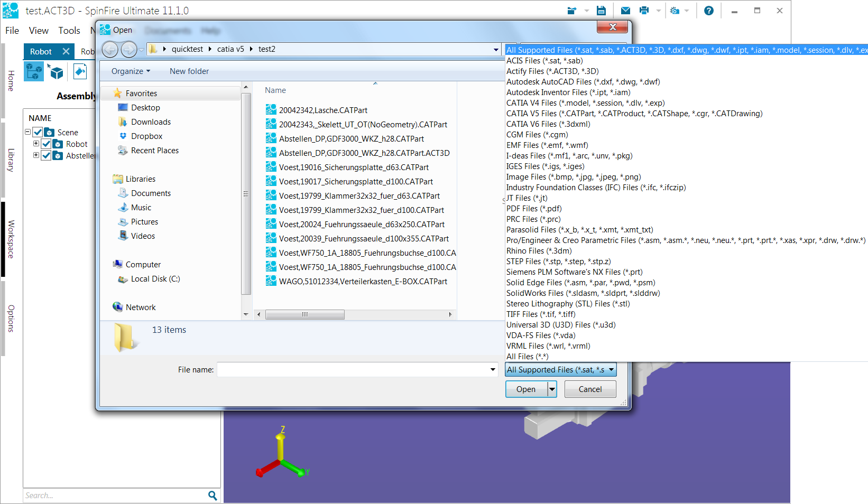Open the Organize dropdown menu
The height and width of the screenshot is (504, 868).
coord(131,71)
